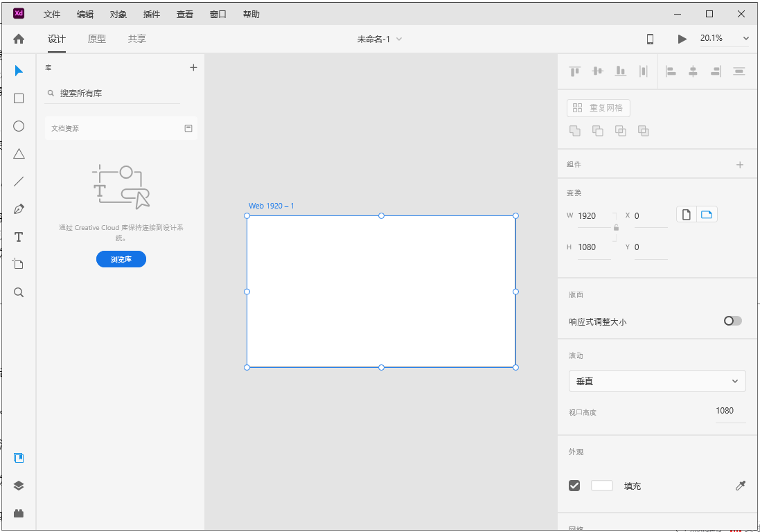Open the 帮助 menu
The image size is (760, 532).
point(251,14)
